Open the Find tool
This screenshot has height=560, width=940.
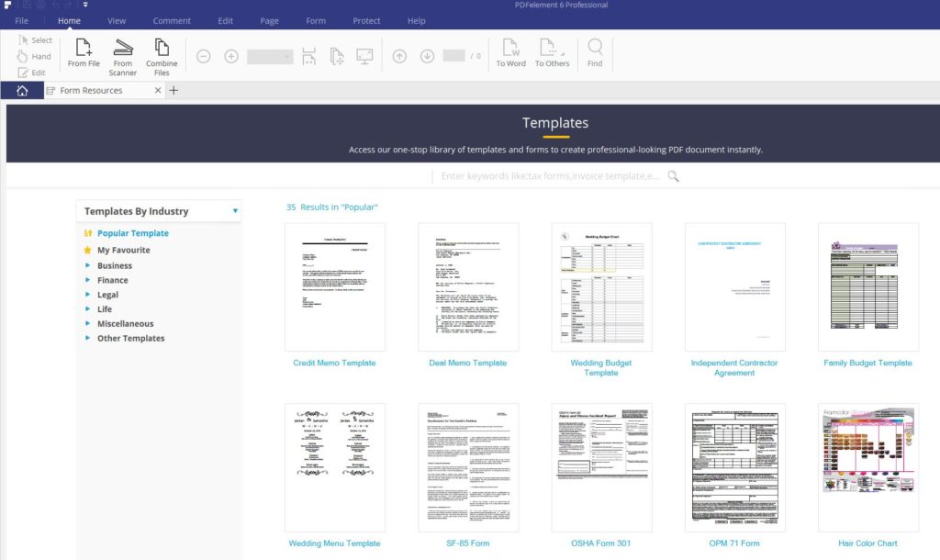click(x=595, y=52)
